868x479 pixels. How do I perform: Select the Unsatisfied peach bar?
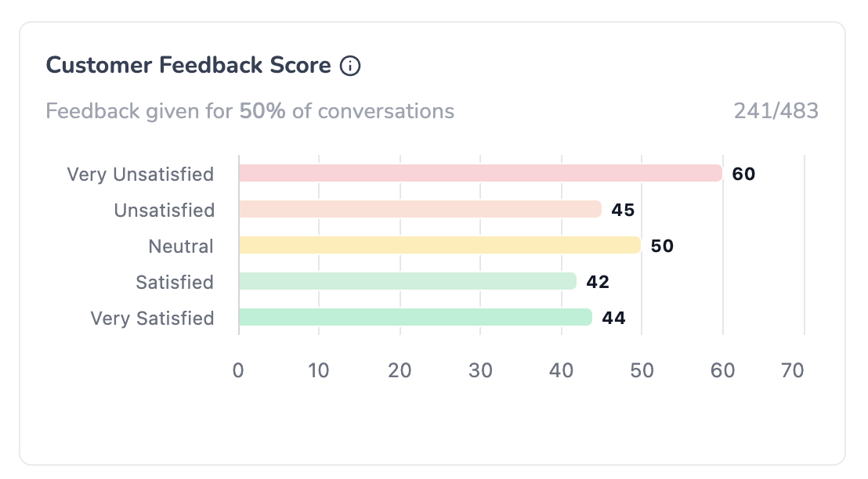click(420, 209)
